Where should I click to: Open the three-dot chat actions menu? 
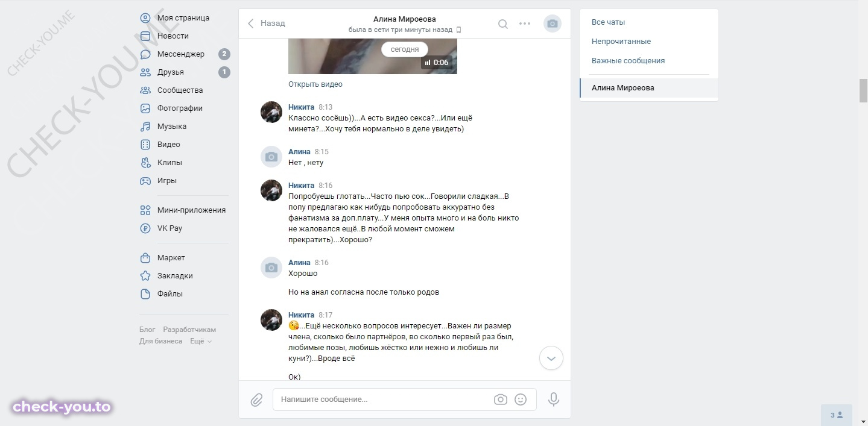point(525,24)
